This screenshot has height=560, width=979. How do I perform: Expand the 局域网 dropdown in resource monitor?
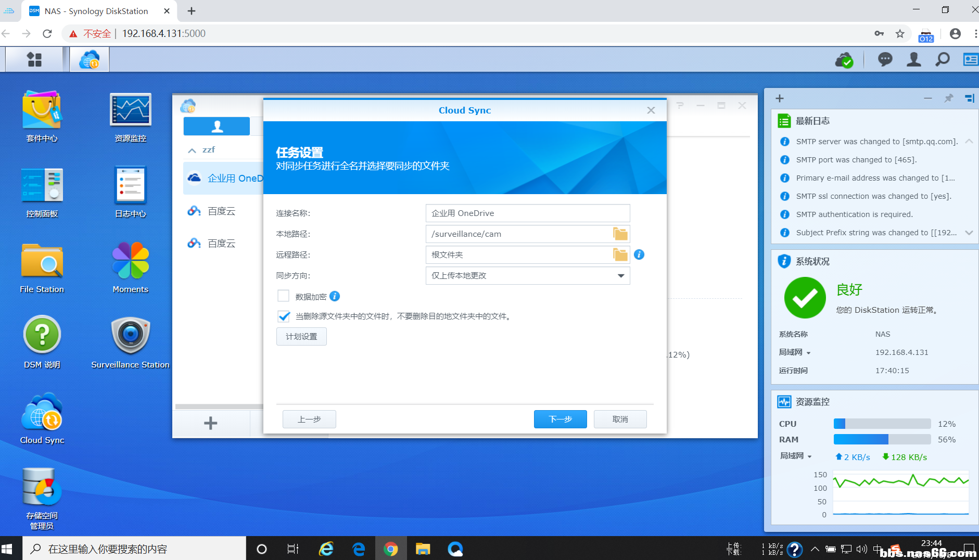[x=796, y=456]
